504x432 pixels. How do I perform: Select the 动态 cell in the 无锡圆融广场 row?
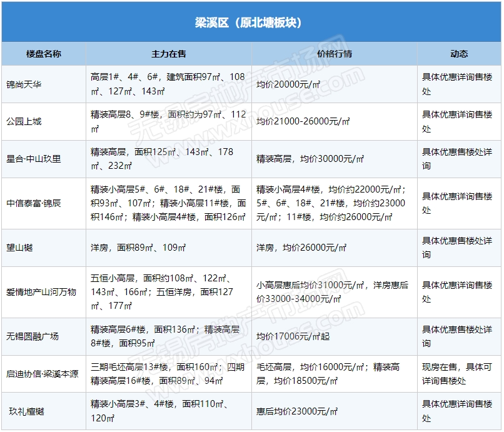(x=459, y=336)
